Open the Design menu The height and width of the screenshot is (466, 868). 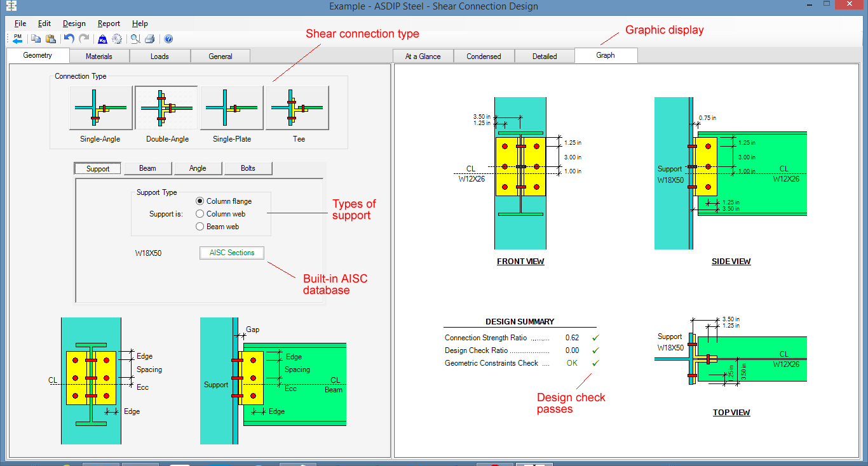pyautogui.click(x=74, y=23)
